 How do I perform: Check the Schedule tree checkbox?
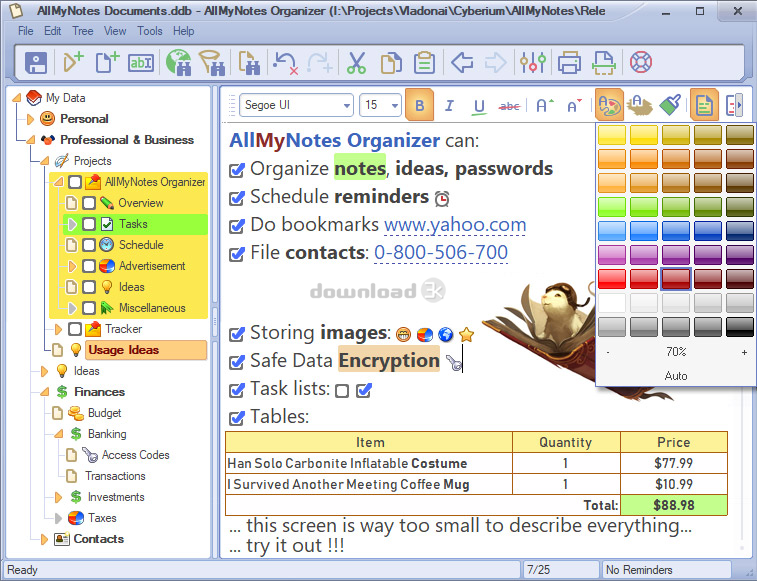pyautogui.click(x=89, y=245)
